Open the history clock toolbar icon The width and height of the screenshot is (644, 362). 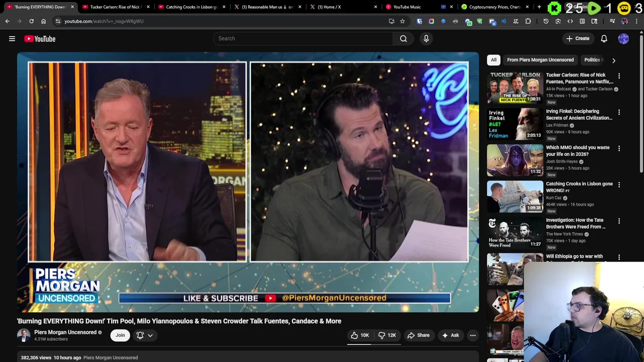pyautogui.click(x=546, y=21)
